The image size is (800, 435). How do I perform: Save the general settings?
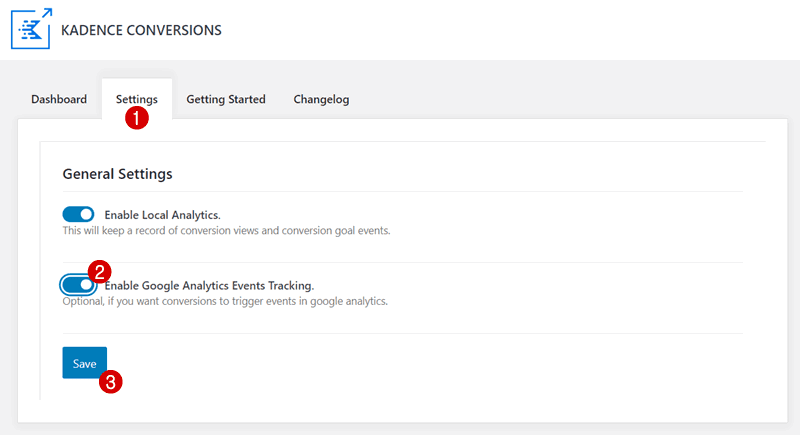click(x=85, y=363)
